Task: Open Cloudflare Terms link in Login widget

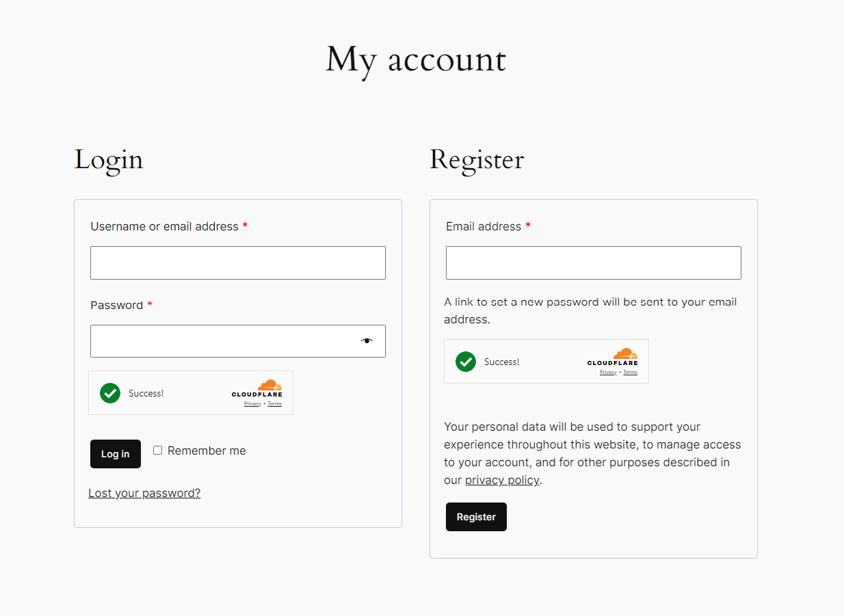Action: [274, 404]
